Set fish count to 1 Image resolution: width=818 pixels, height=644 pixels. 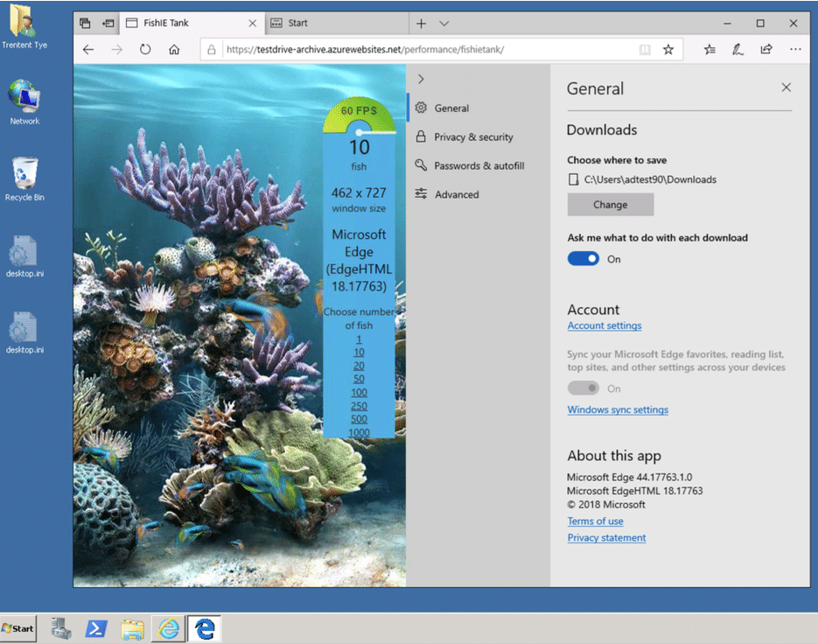[359, 339]
